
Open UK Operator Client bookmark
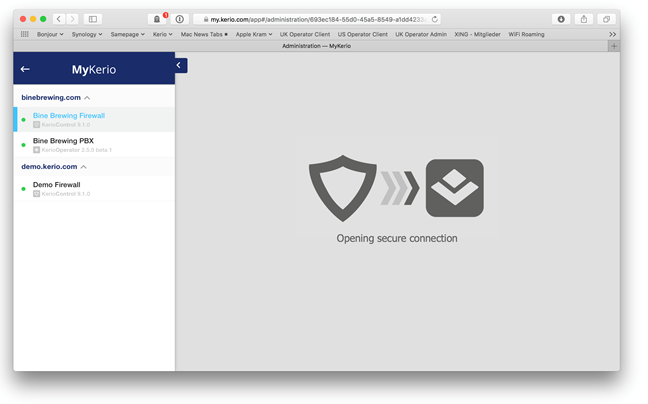tap(305, 34)
